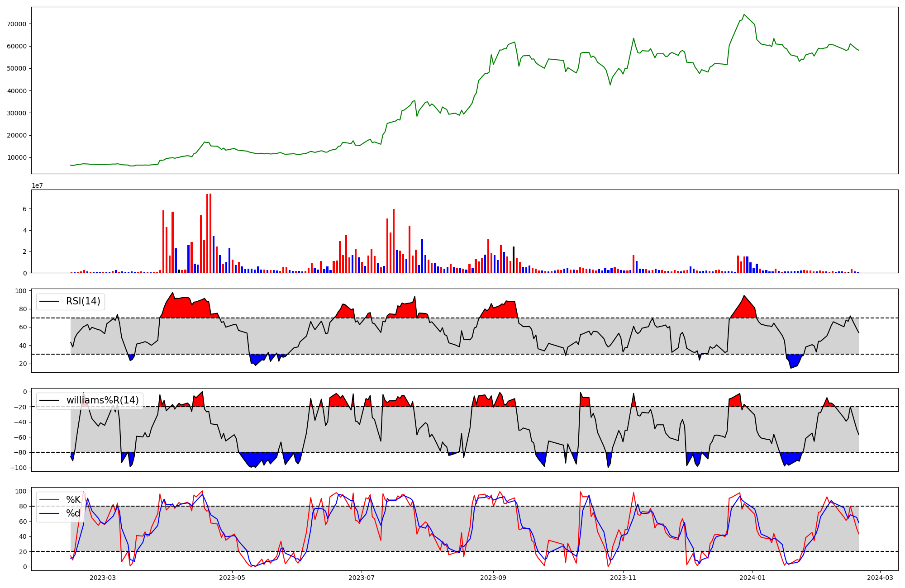Image resolution: width=905 pixels, height=588 pixels.
Task: Click the blue %d legend line sample
Action: tap(49, 513)
